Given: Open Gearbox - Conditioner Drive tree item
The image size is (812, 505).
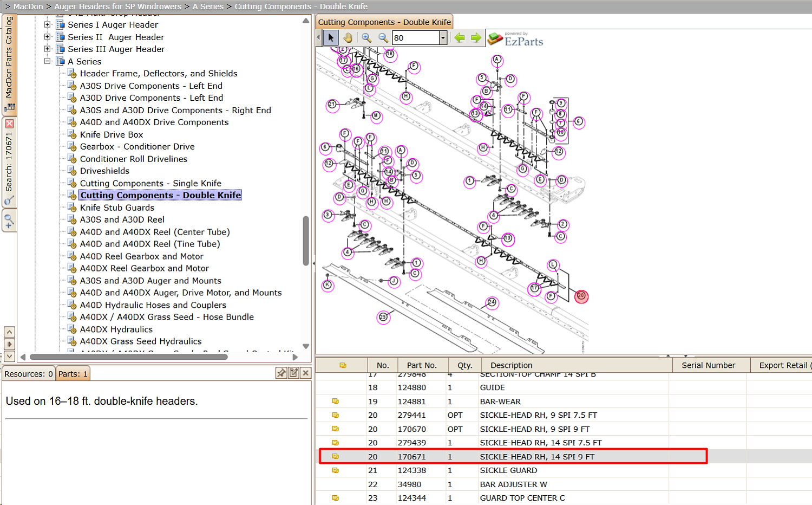Looking at the screenshot, I should click(x=137, y=146).
